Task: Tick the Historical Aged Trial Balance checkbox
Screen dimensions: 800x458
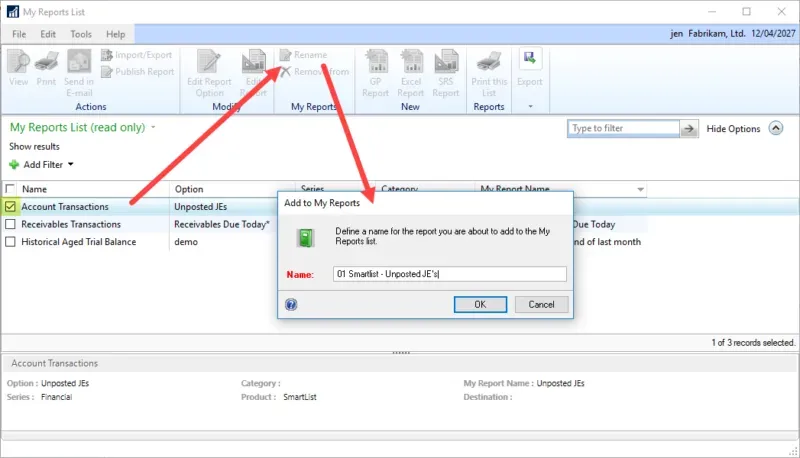Action: pos(11,241)
